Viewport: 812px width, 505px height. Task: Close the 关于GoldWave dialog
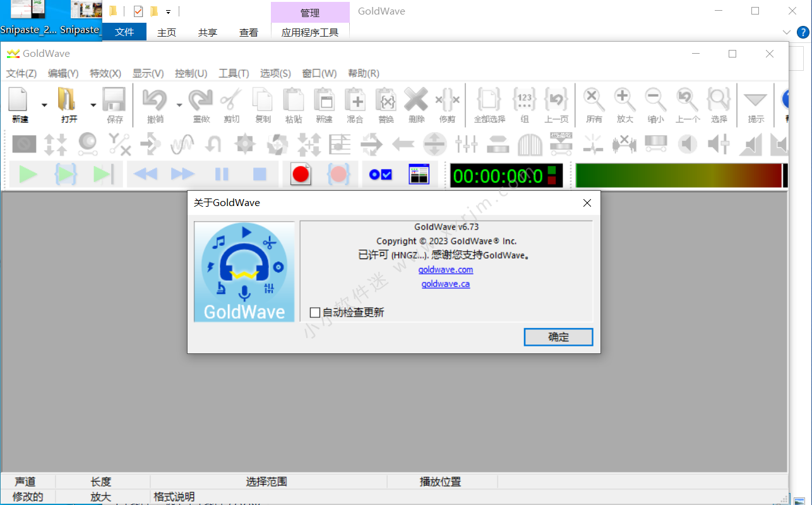[x=587, y=203]
